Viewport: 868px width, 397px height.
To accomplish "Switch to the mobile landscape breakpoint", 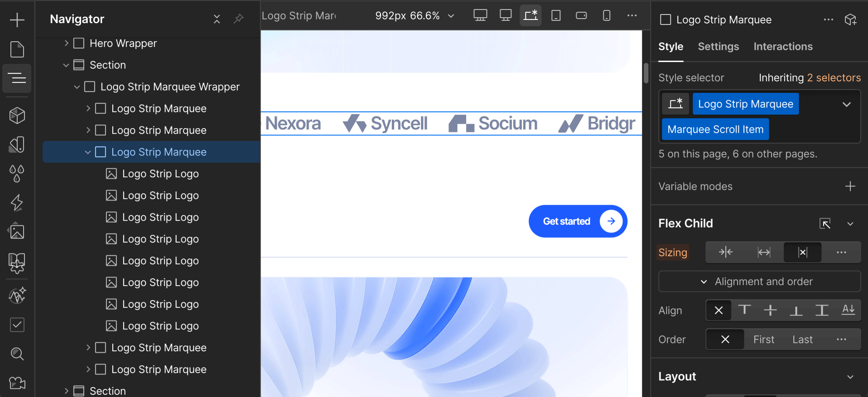I will (x=581, y=15).
